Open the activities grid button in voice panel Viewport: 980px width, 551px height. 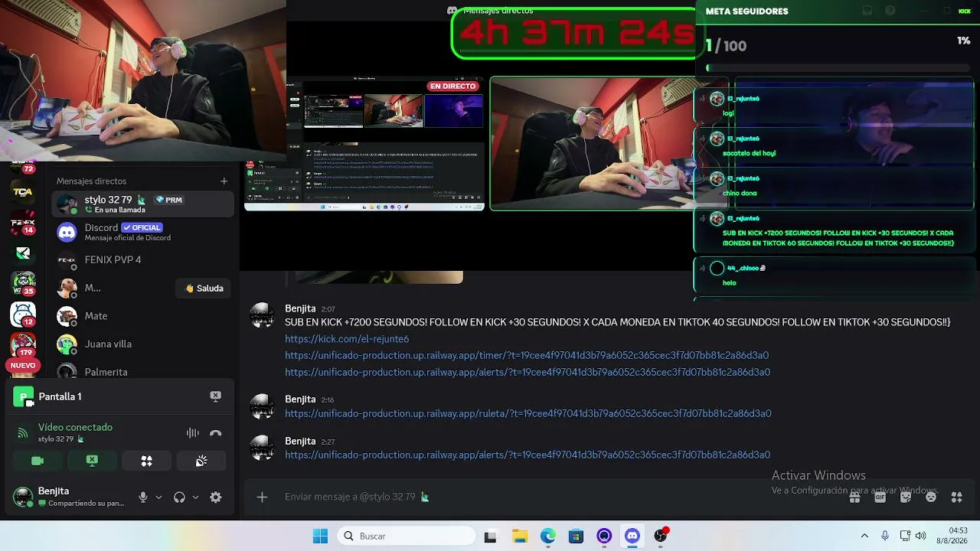tap(146, 461)
